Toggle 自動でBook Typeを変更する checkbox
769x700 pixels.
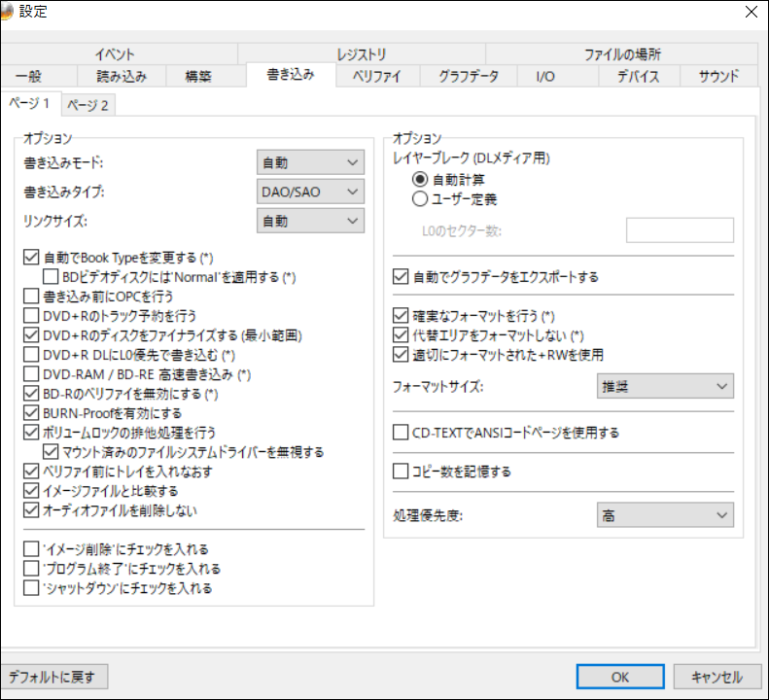(31, 258)
